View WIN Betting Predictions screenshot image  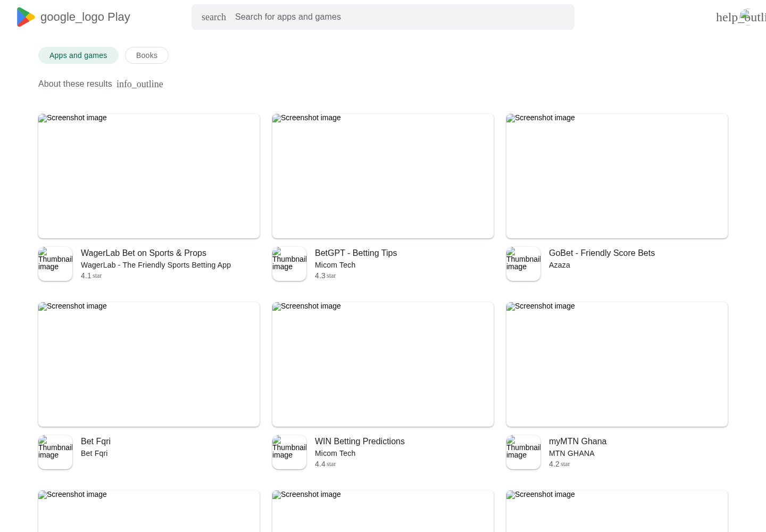pyautogui.click(x=383, y=364)
